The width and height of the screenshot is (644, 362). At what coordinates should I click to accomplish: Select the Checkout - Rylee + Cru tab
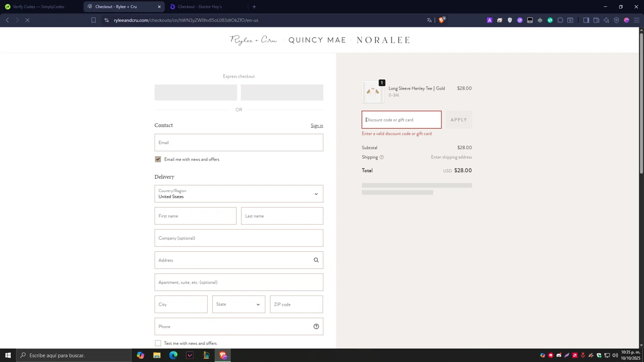pyautogui.click(x=116, y=7)
